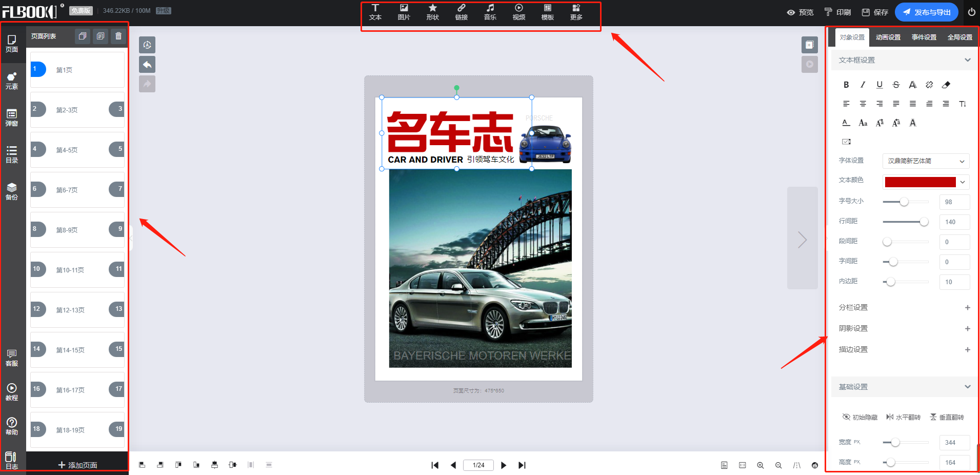Click 添加页面 add page button
The height and width of the screenshot is (475, 980).
point(77,465)
